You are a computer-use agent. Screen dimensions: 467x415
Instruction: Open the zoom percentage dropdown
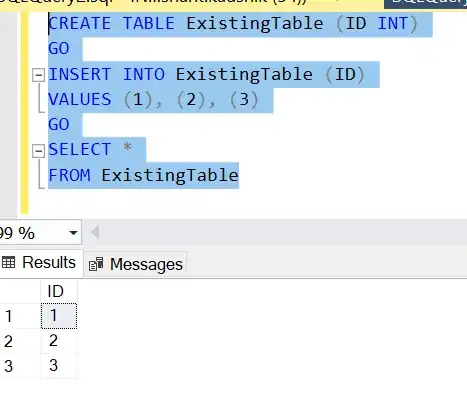[73, 233]
